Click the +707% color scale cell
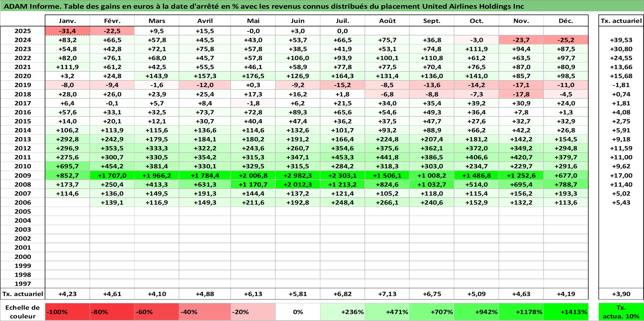Screen dimensions: 644x321 click(x=432, y=312)
